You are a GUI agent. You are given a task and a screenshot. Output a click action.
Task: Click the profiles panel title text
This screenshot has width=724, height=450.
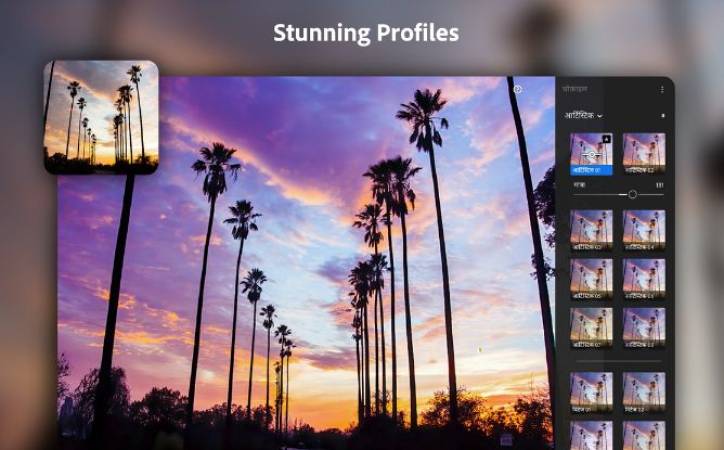point(575,89)
